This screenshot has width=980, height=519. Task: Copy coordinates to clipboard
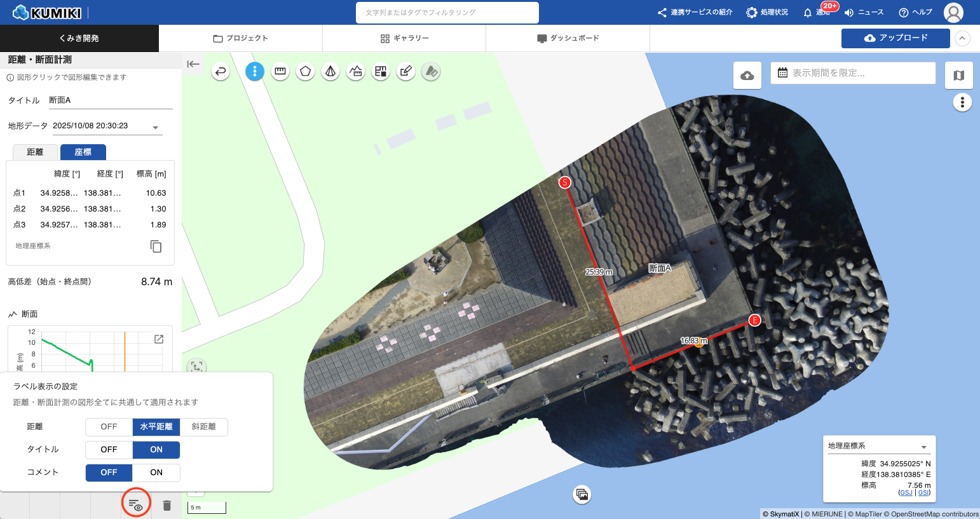click(156, 246)
